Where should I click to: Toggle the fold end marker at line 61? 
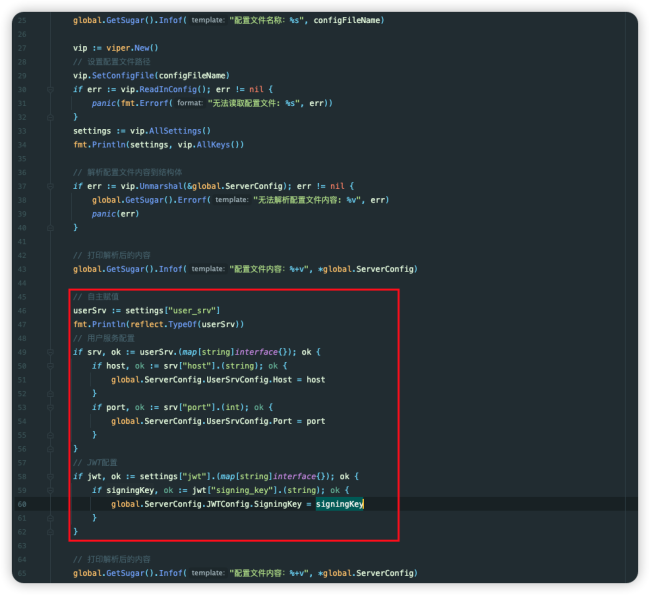[50, 518]
